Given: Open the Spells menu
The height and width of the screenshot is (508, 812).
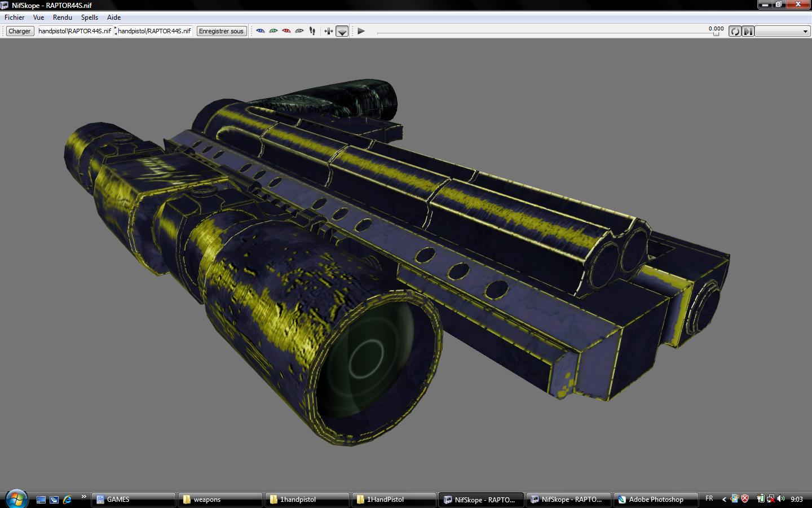Looking at the screenshot, I should [90, 17].
